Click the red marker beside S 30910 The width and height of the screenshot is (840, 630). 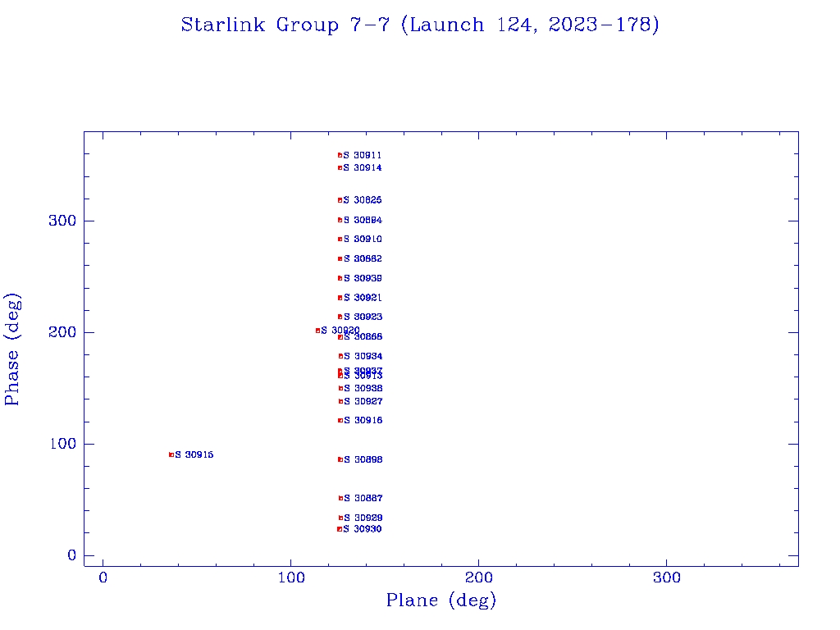(340, 239)
